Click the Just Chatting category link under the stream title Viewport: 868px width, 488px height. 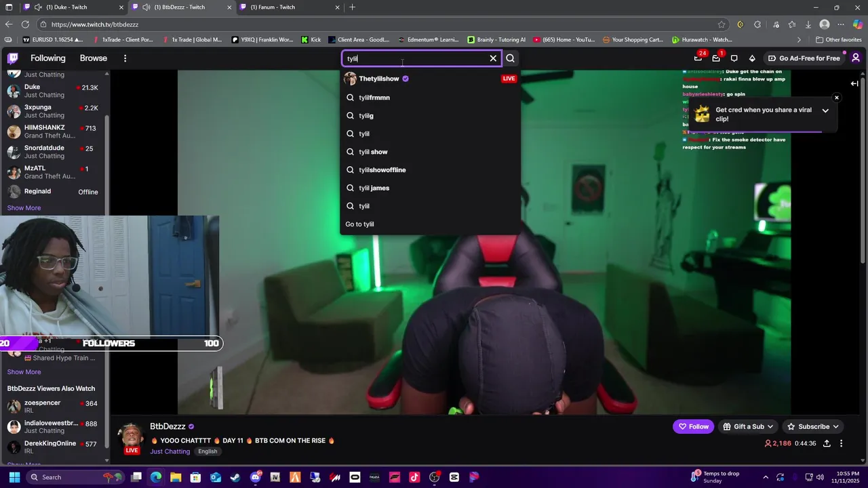pyautogui.click(x=170, y=451)
